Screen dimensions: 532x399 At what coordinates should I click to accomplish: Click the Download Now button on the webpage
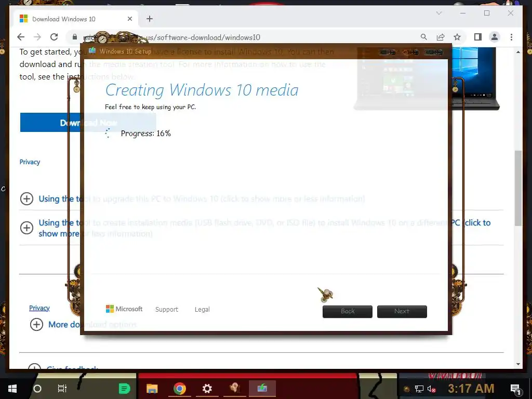pyautogui.click(x=88, y=123)
